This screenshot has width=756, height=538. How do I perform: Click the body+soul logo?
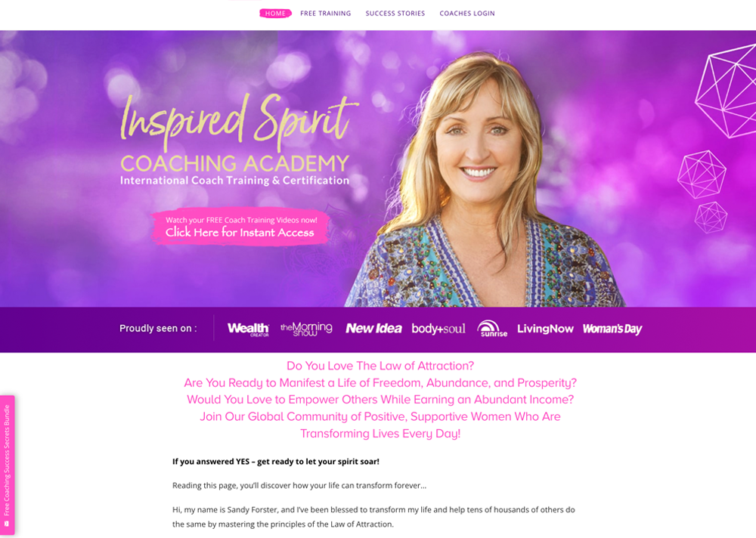coord(438,329)
